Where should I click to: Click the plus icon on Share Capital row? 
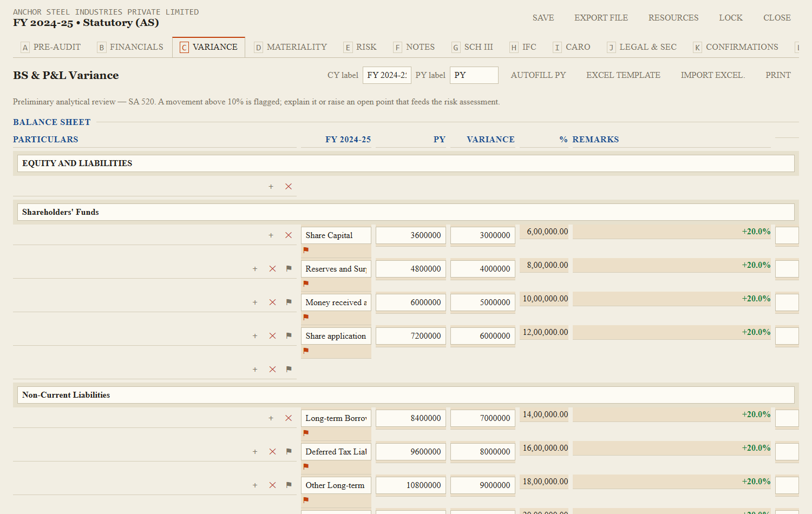tap(271, 235)
